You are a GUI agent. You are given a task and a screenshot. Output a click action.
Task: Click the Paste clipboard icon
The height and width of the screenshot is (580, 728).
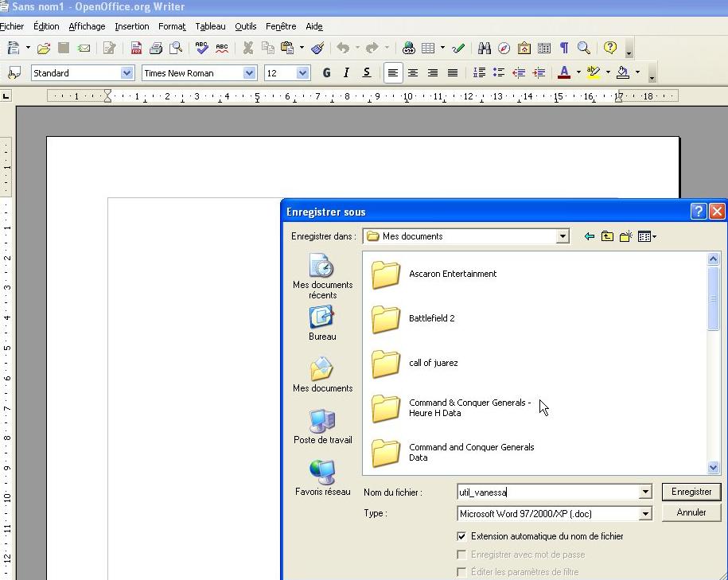pos(288,48)
